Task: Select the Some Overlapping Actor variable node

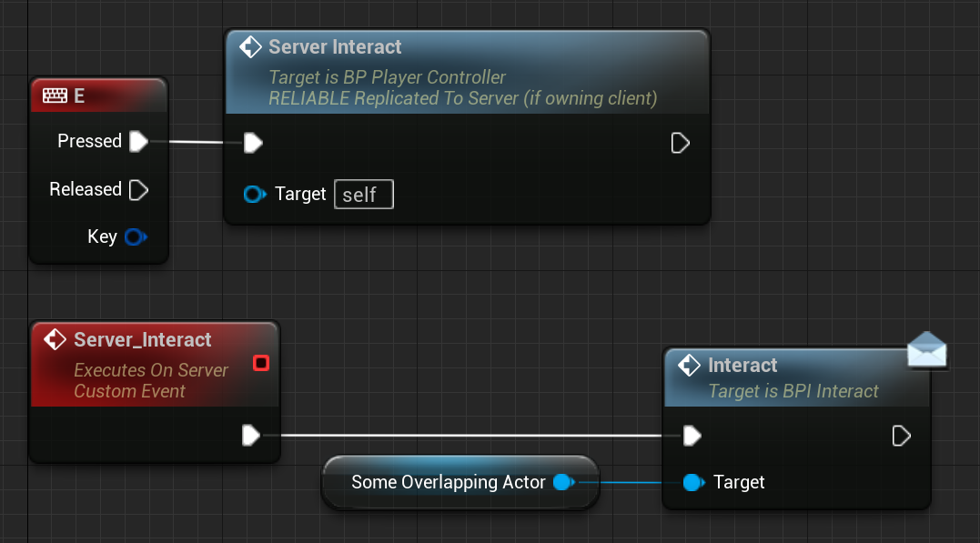Action: [x=460, y=482]
